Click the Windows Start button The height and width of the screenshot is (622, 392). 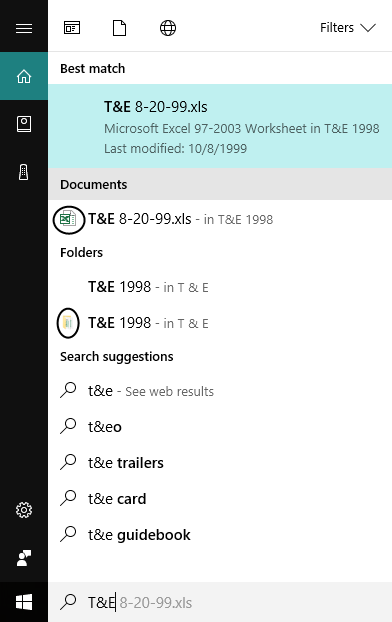(24, 602)
